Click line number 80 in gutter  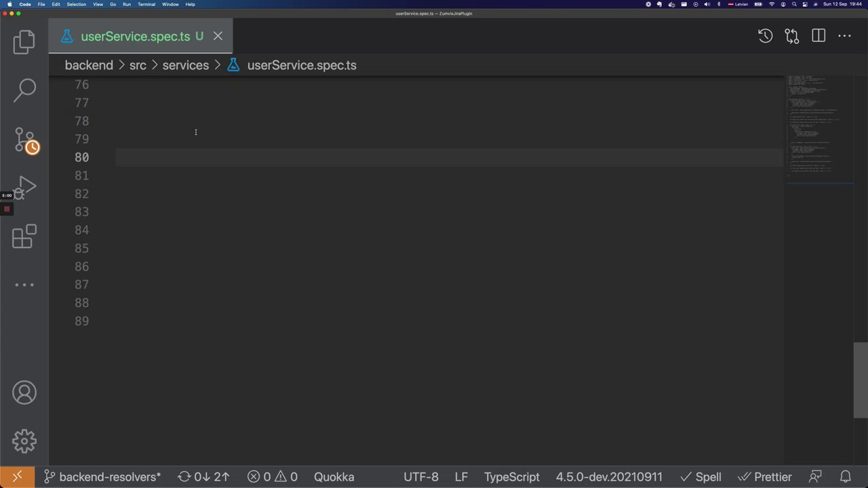pos(82,157)
